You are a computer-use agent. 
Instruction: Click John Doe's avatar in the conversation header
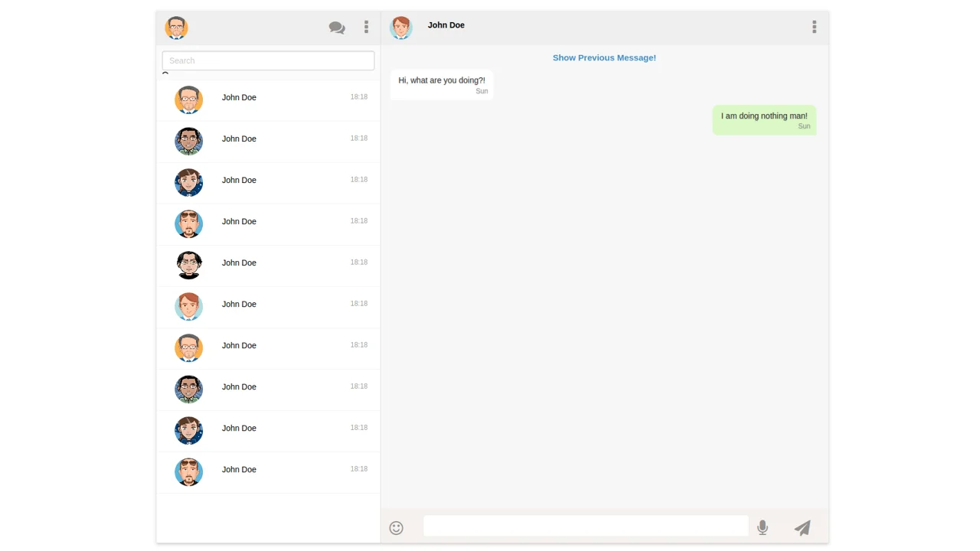[400, 27]
